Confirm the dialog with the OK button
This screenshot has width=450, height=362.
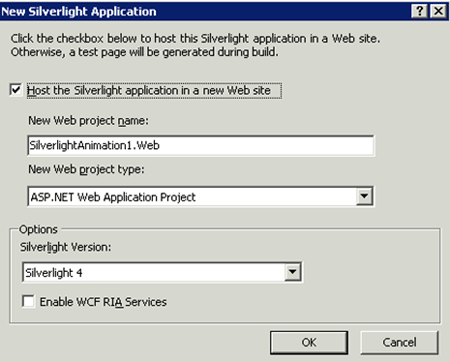(x=309, y=342)
